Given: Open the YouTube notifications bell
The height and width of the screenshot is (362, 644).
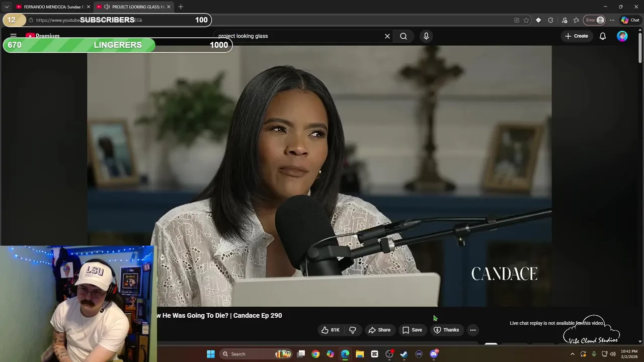Looking at the screenshot, I should (603, 36).
